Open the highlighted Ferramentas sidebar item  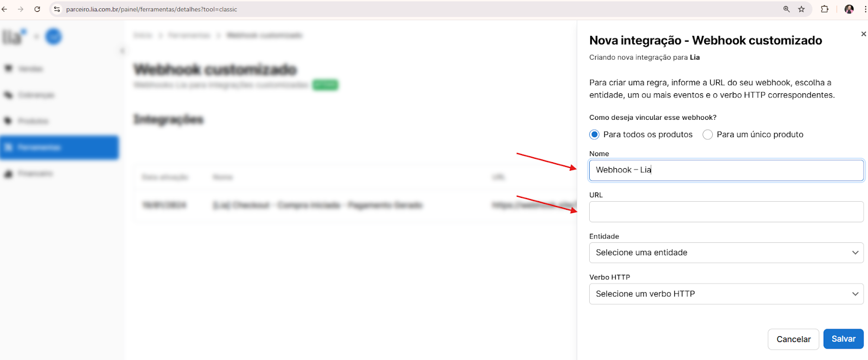(59, 147)
